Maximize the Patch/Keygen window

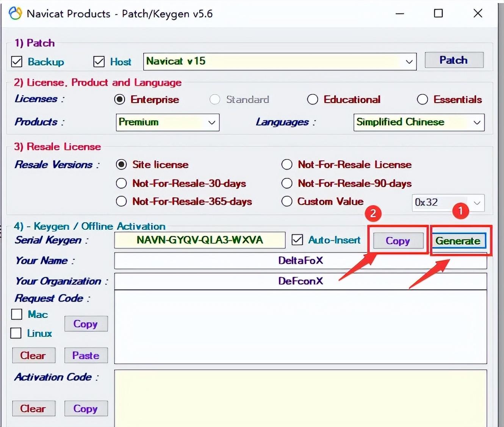(438, 14)
